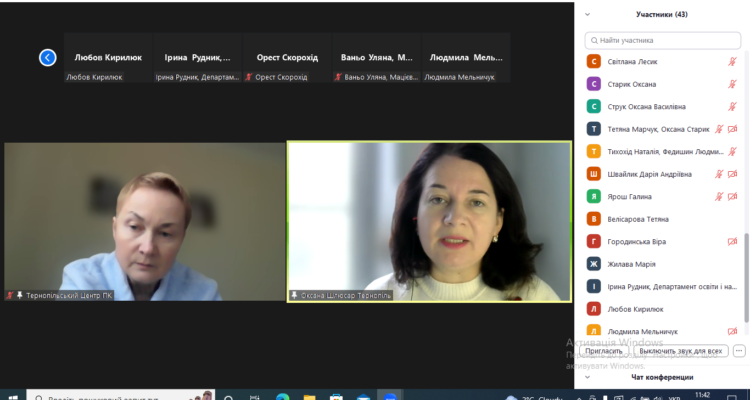750x400 pixels.
Task: Click the camera-off icon for Тетяна Марчук
Action: pyautogui.click(x=732, y=129)
